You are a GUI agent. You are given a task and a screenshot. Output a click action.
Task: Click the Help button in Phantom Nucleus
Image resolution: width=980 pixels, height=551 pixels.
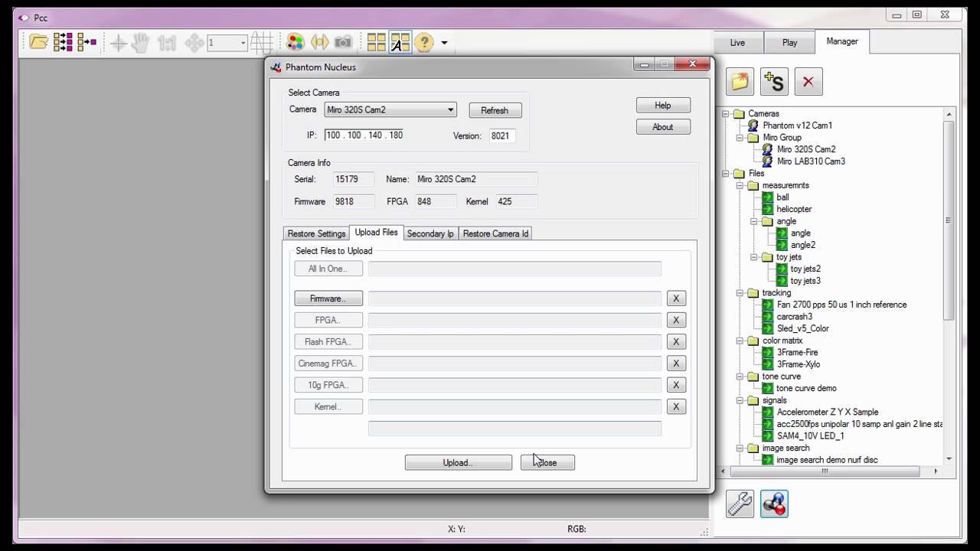click(663, 106)
